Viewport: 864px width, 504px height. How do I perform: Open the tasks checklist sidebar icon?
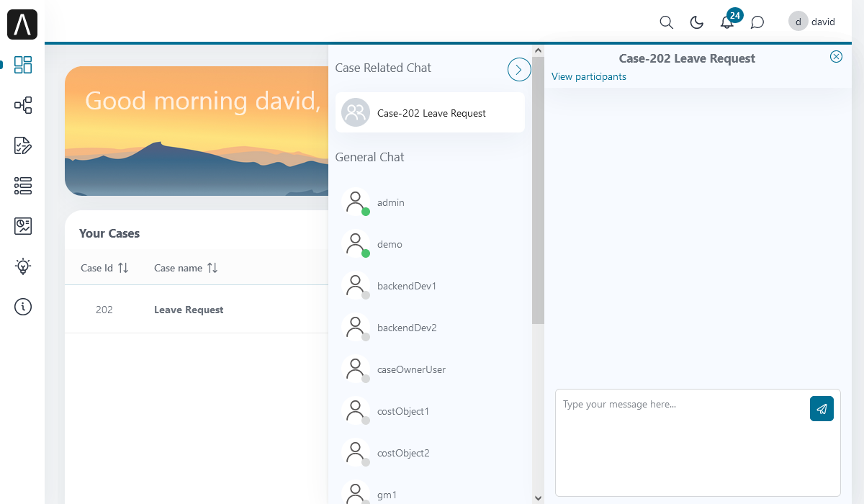click(23, 145)
